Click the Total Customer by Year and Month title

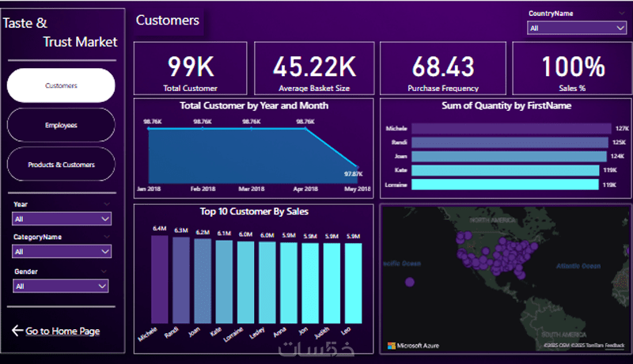pyautogui.click(x=254, y=106)
